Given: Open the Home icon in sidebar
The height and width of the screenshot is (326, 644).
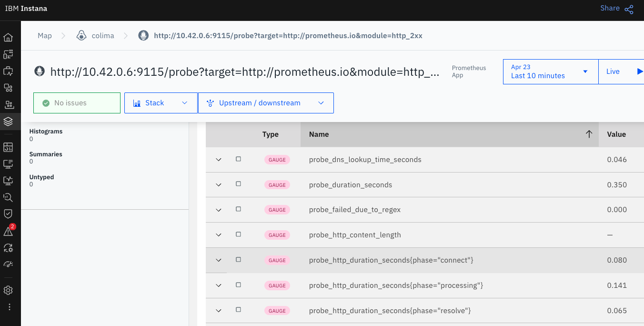Looking at the screenshot, I should (8, 38).
